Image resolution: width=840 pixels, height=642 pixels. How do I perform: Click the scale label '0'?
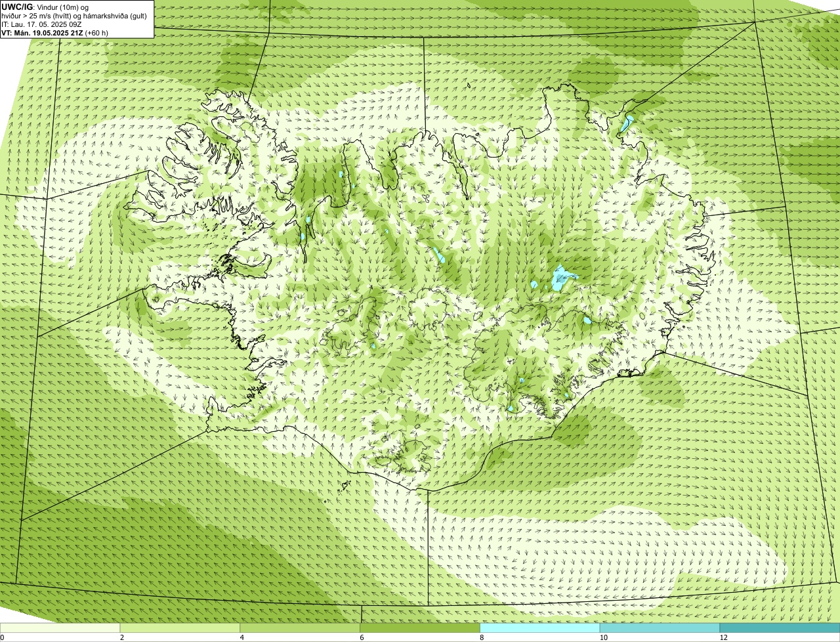(2, 637)
